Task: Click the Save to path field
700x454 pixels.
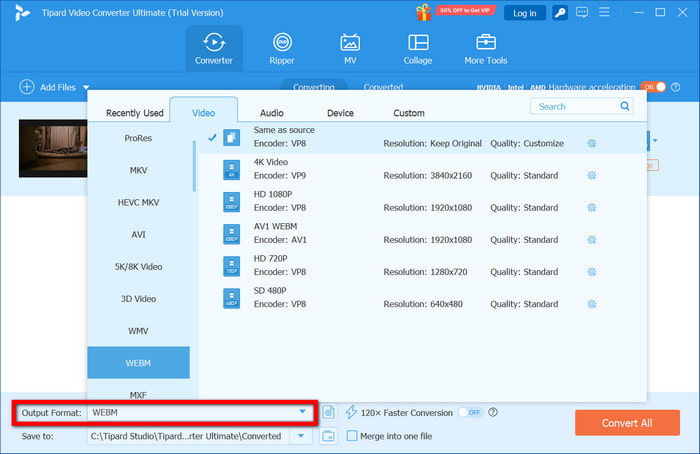Action: (188, 436)
